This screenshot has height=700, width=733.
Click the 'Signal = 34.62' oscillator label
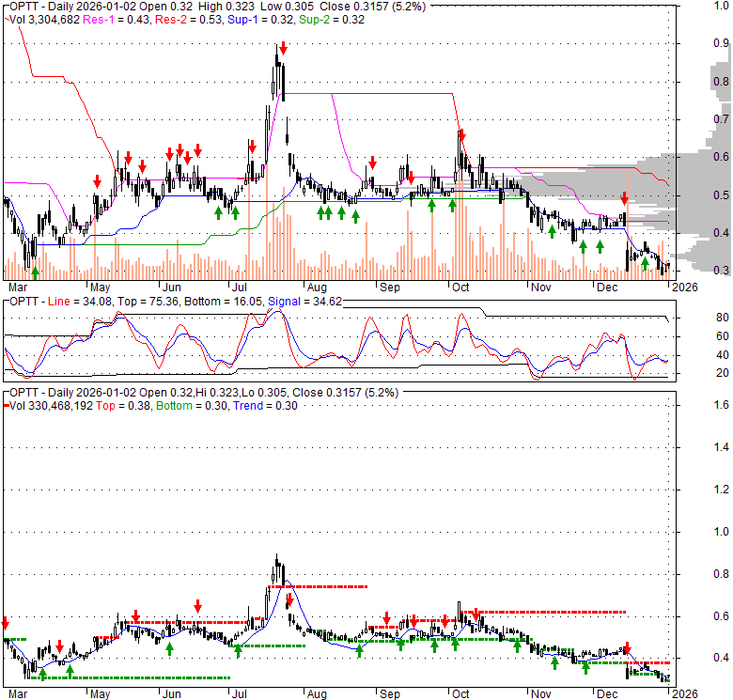pos(304,302)
